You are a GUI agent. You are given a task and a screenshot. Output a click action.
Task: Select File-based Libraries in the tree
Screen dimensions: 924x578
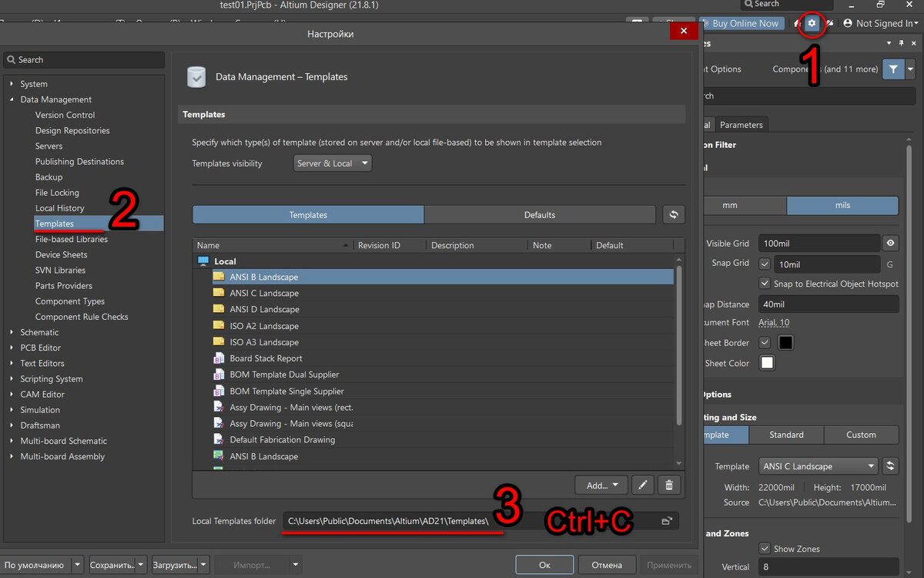pos(72,239)
